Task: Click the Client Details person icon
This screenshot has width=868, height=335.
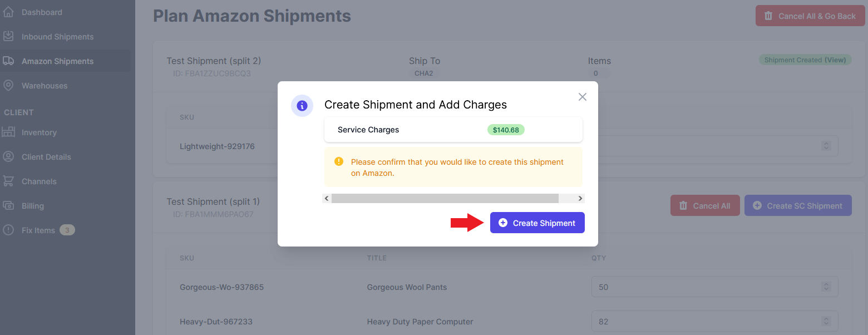Action: point(8,157)
